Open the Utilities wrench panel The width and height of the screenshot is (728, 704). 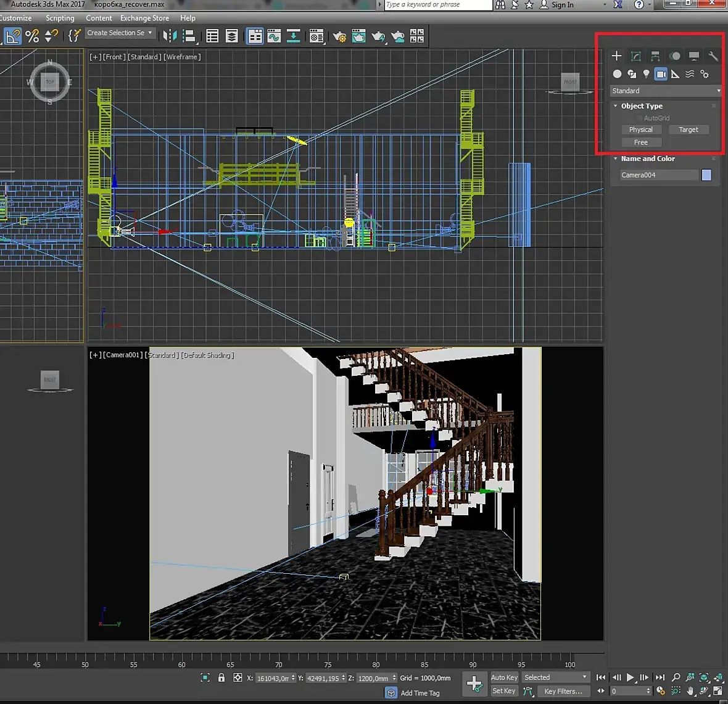point(713,56)
